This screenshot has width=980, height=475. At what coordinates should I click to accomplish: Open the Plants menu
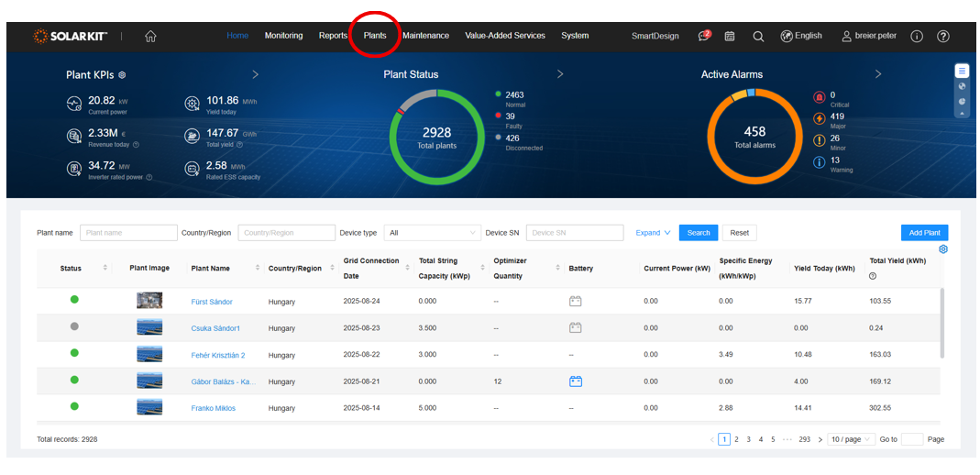coord(375,36)
